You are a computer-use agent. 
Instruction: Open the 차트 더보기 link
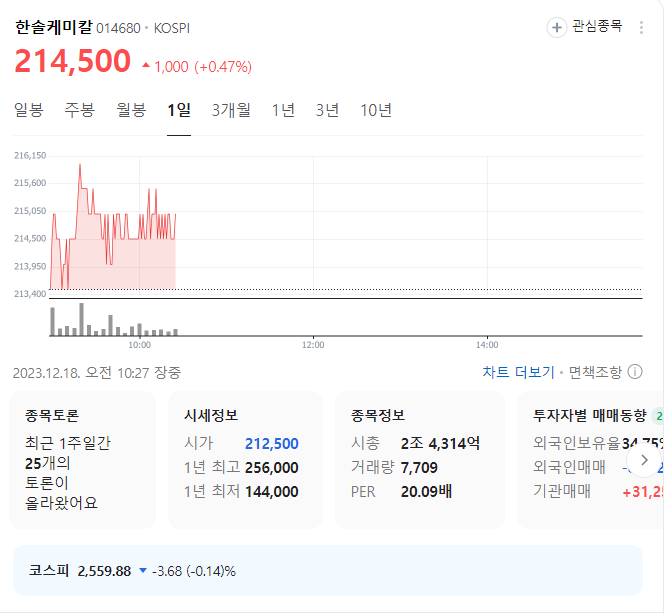[518, 372]
